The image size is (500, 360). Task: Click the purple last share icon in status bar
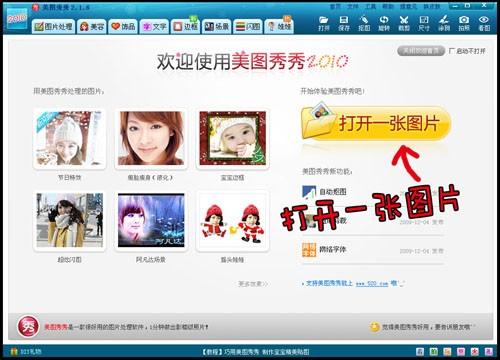(488, 351)
